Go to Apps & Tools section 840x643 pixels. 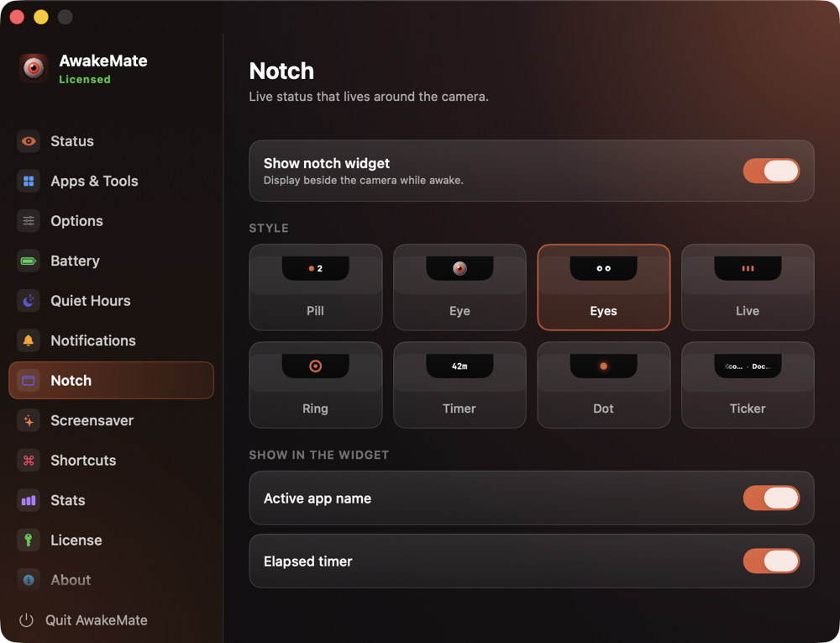[x=112, y=181]
